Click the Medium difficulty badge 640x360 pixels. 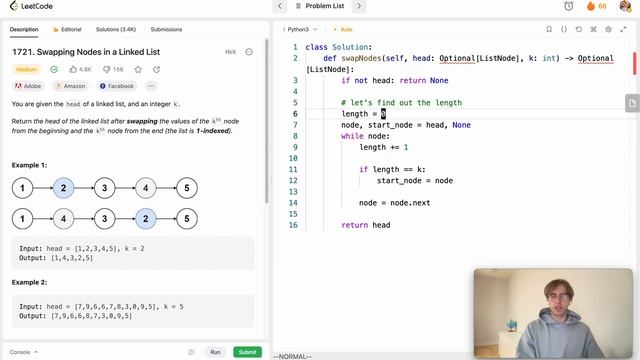(27, 69)
